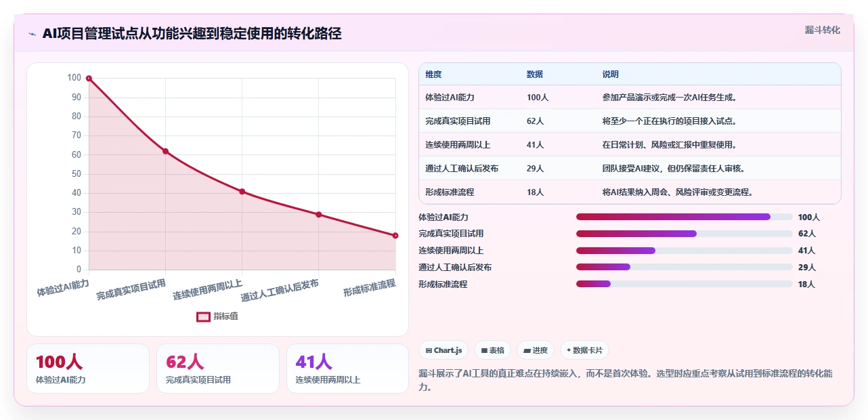
Task: Click the 在日常计划、风险或汇报中重复使用 description
Action: (718, 145)
